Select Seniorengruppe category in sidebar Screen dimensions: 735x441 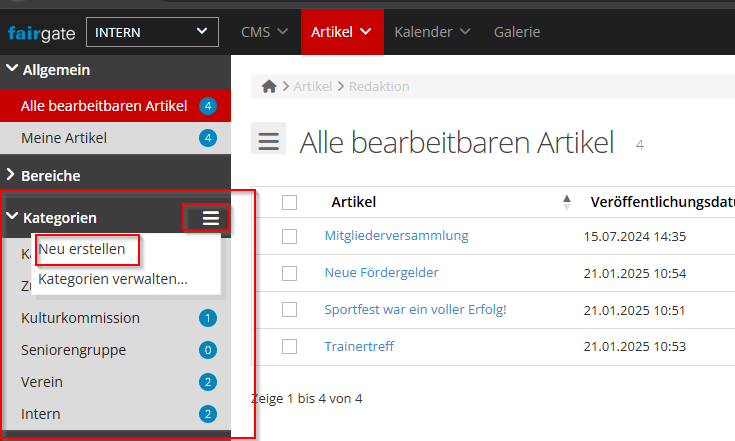[x=73, y=350]
